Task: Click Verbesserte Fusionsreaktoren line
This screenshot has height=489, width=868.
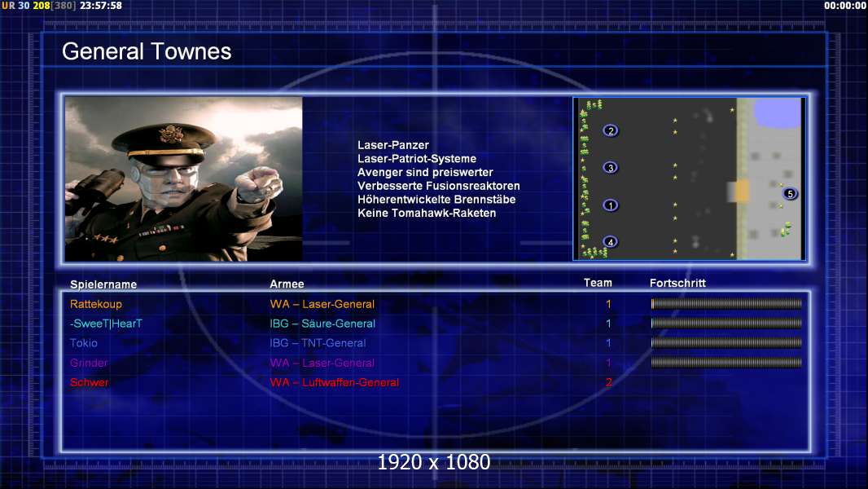Action: [438, 186]
